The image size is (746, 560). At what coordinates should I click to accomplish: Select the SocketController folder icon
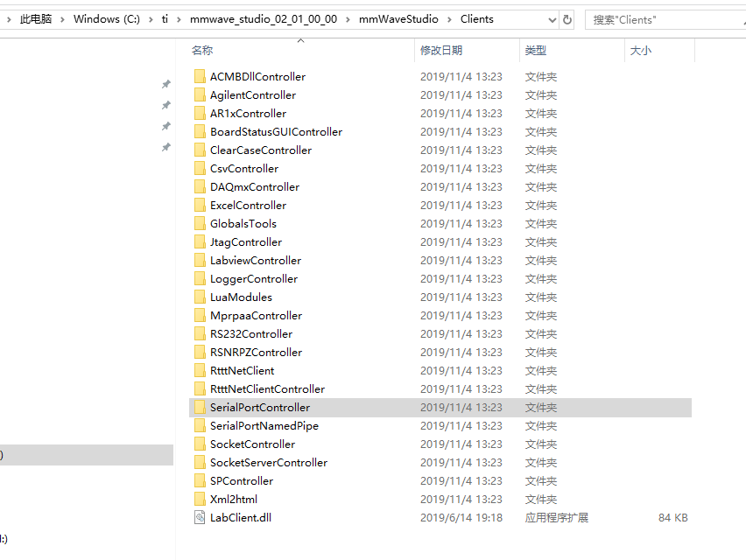[200, 444]
